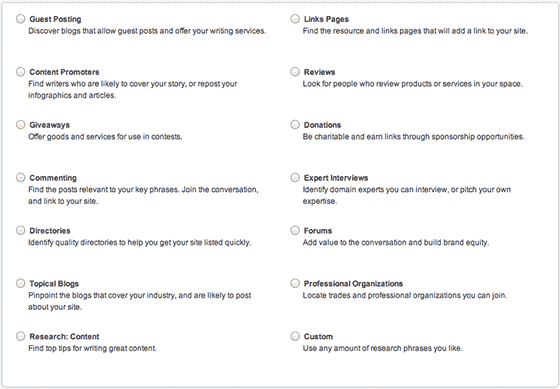This screenshot has width=560, height=389.
Task: Select the Research: Content radio button
Action: (x=21, y=336)
